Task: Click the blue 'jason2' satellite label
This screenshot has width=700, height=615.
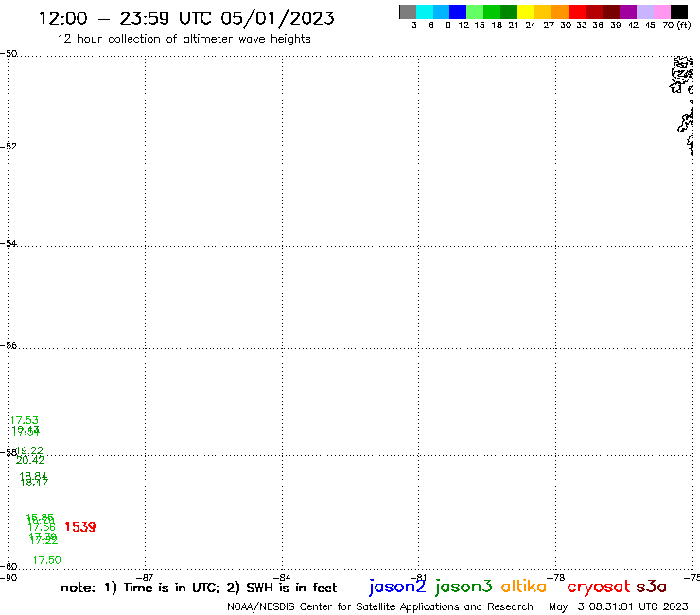Action: point(397,587)
